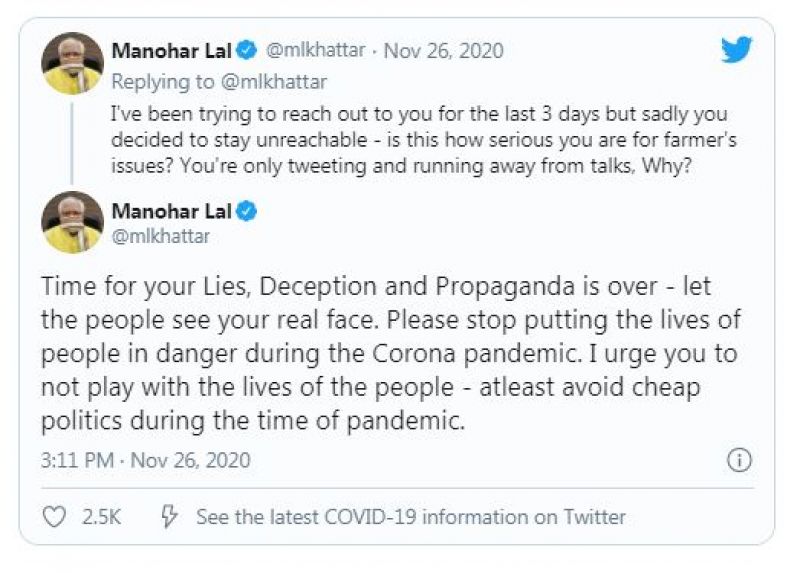Click the lightning bolt icon near COVID-19 info

tap(170, 517)
